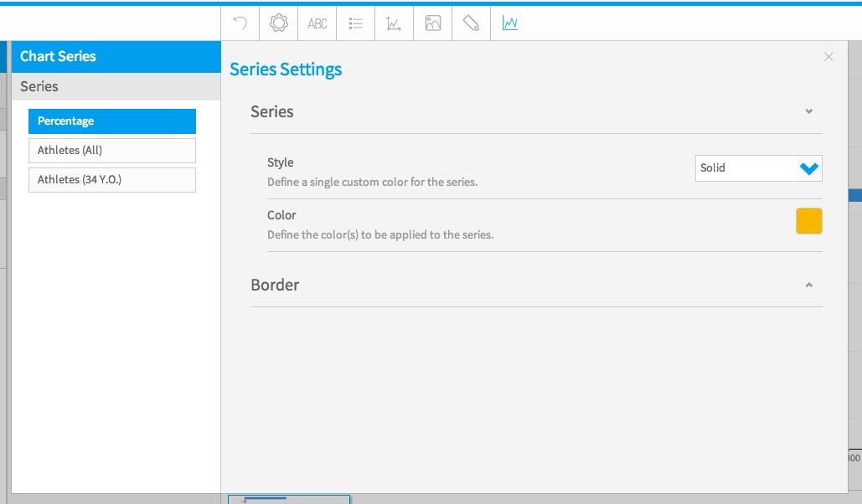Image resolution: width=862 pixels, height=504 pixels.
Task: Click the Series header in the left panel
Action: pos(116,86)
